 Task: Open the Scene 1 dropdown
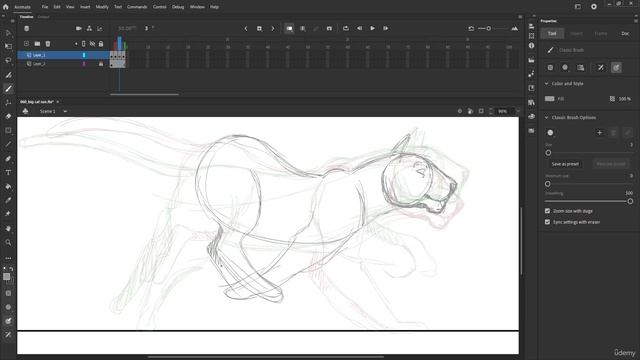[x=65, y=111]
